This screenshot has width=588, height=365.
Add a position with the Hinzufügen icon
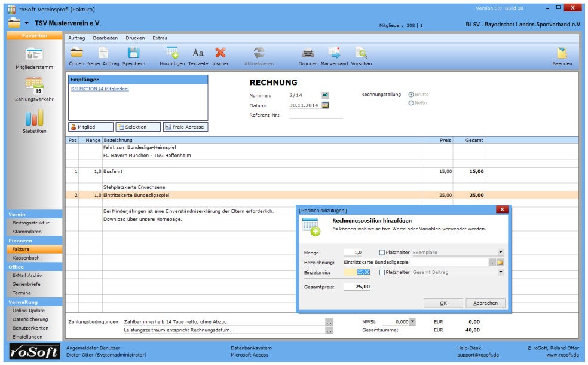172,53
